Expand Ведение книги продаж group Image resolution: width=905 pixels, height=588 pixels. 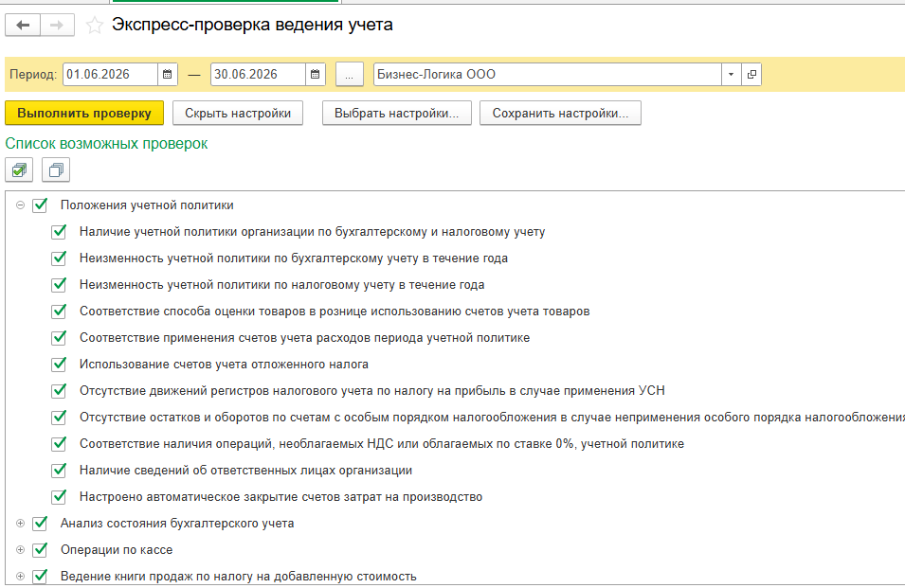pyautogui.click(x=20, y=577)
